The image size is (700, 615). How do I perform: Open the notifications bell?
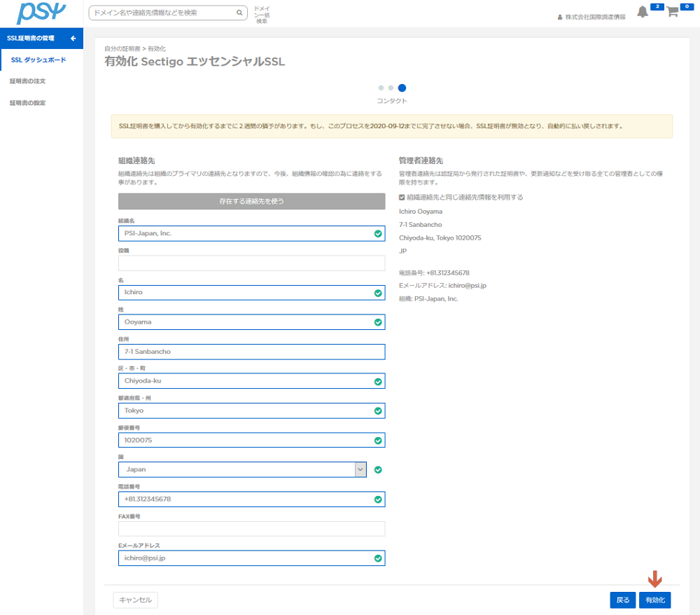click(x=643, y=12)
